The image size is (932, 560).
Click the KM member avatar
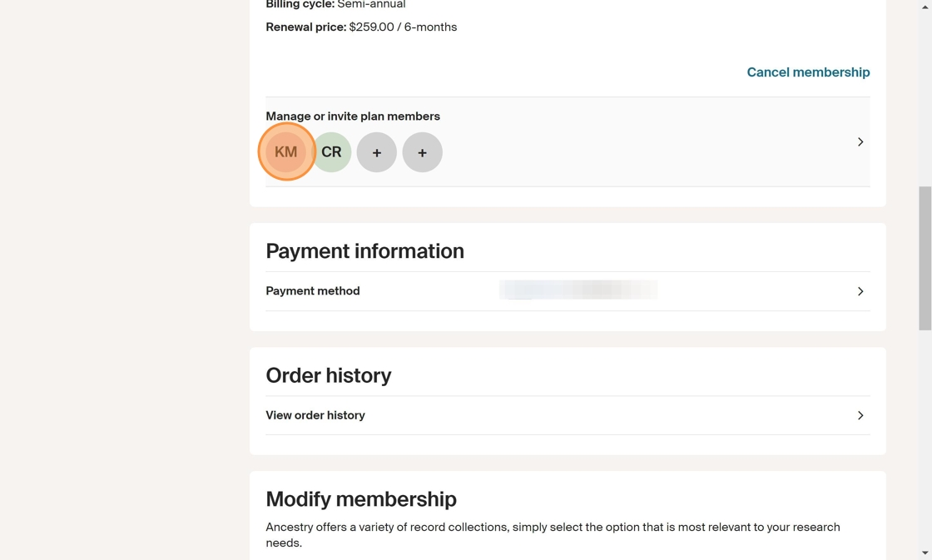(x=286, y=152)
